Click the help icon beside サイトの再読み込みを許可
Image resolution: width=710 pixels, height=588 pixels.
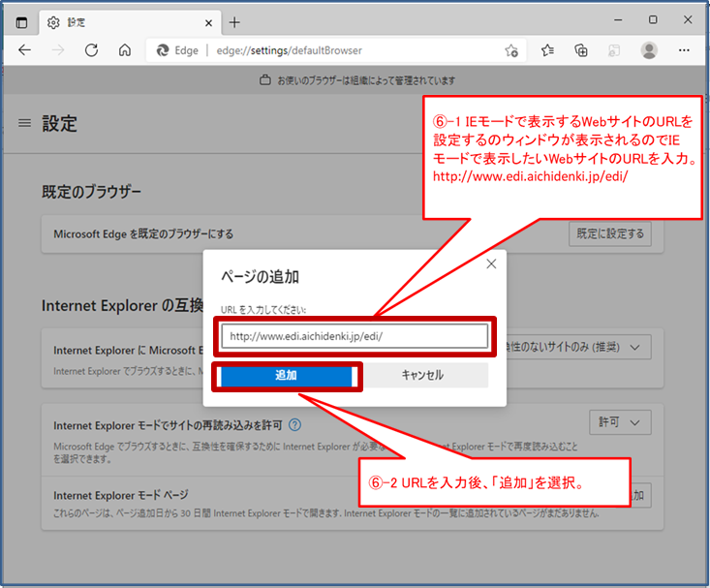coord(294,425)
